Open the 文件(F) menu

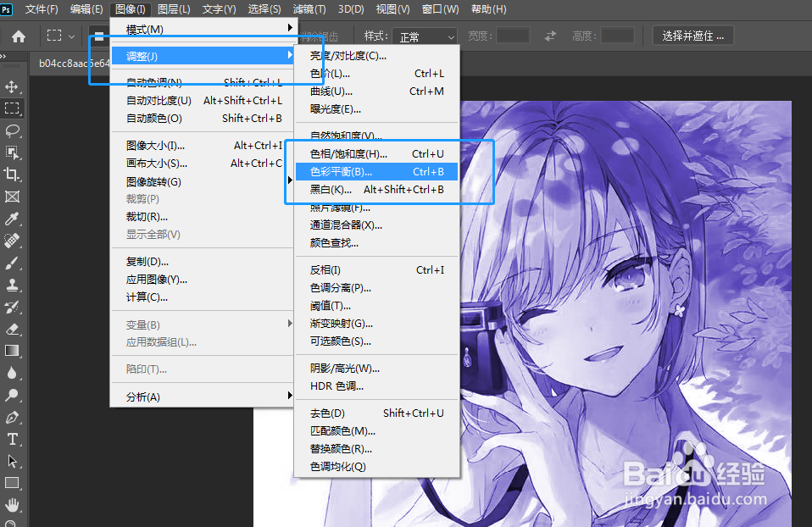pos(42,9)
